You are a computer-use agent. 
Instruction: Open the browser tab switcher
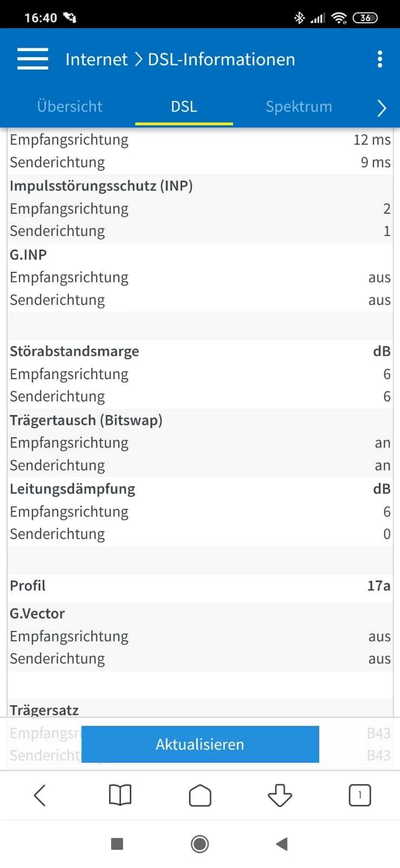coord(359,795)
